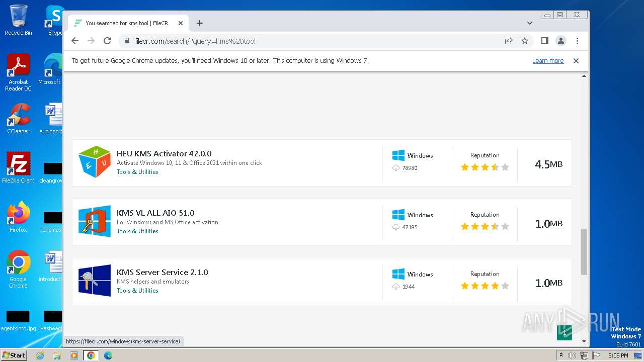Click the HEU KMS Activator app icon
The height and width of the screenshot is (362, 644).
[95, 162]
